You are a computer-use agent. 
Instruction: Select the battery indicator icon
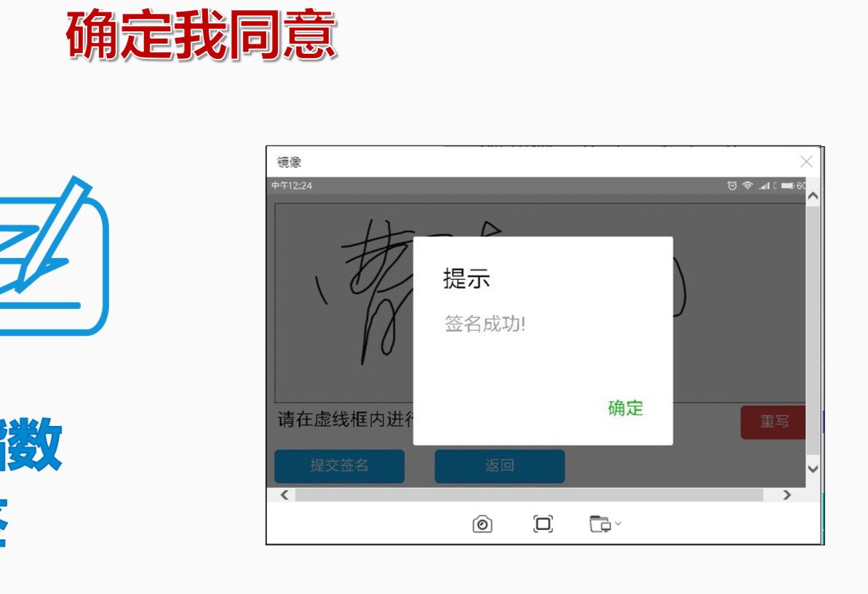coord(788,185)
